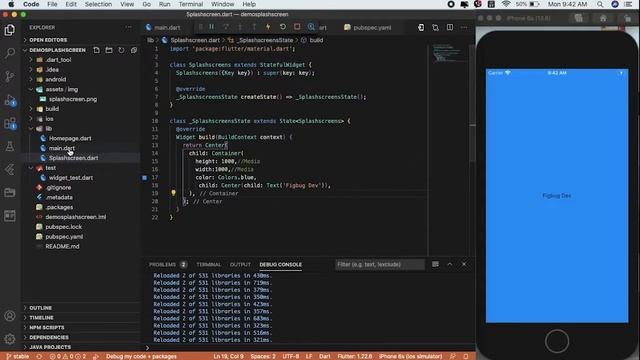The height and width of the screenshot is (360, 640).
Task: Open the Terminal menu
Action: [191, 4]
